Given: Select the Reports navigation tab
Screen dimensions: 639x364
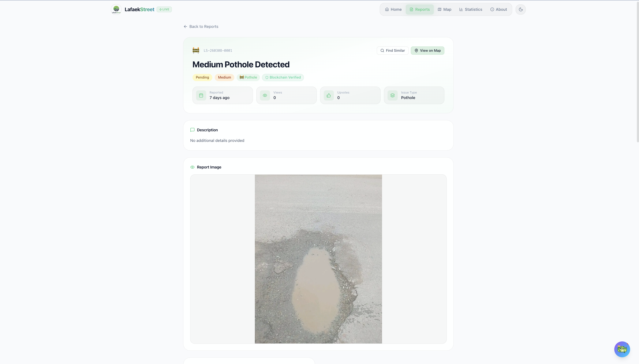Looking at the screenshot, I should pos(420,10).
